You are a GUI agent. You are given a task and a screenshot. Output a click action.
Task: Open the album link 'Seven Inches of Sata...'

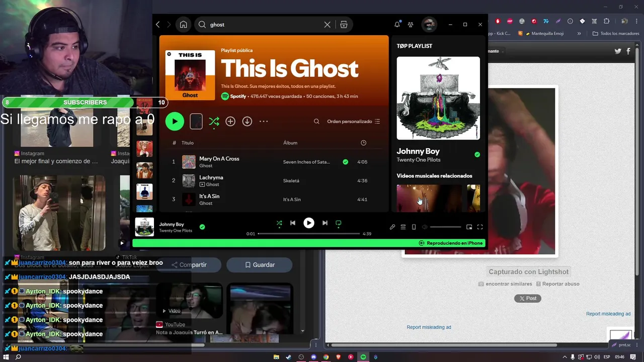306,162
